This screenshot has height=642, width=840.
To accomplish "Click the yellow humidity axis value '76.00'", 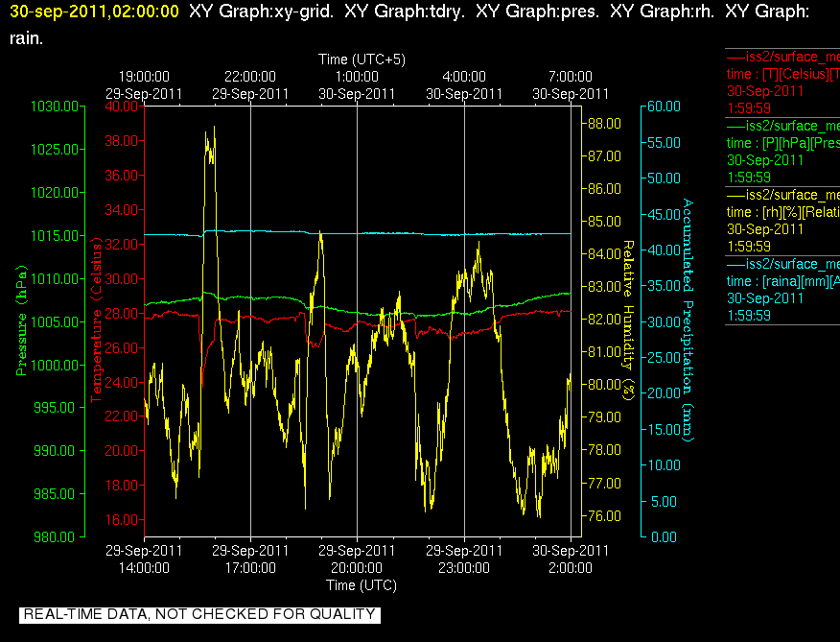I will click(x=604, y=516).
